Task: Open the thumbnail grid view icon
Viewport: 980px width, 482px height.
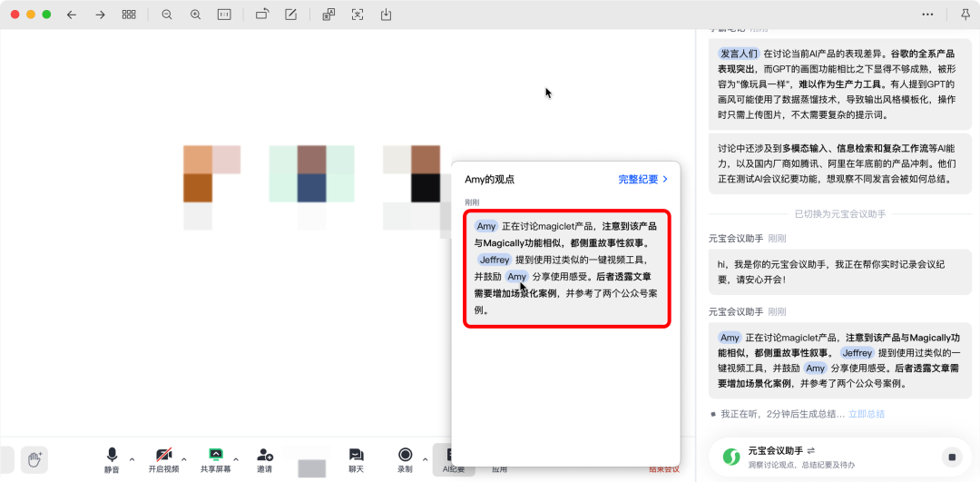Action: (130, 15)
